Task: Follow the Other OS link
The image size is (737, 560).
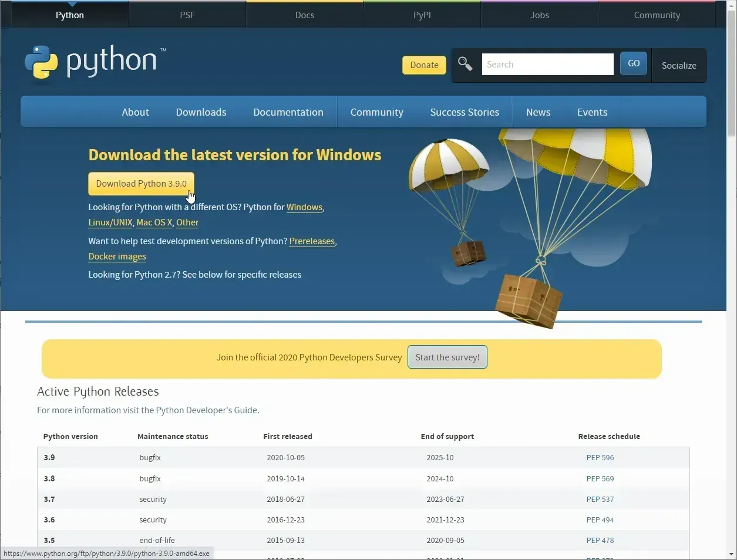Action: 187,222
